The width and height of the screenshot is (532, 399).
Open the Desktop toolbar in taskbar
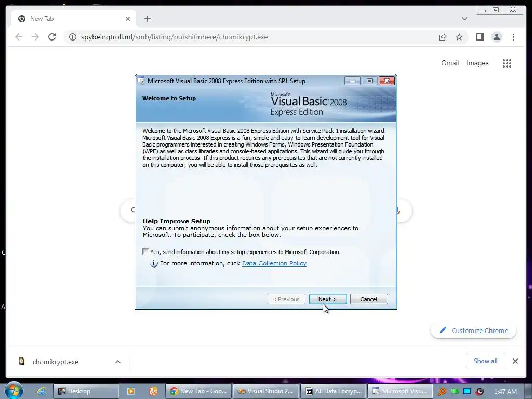click(x=86, y=391)
